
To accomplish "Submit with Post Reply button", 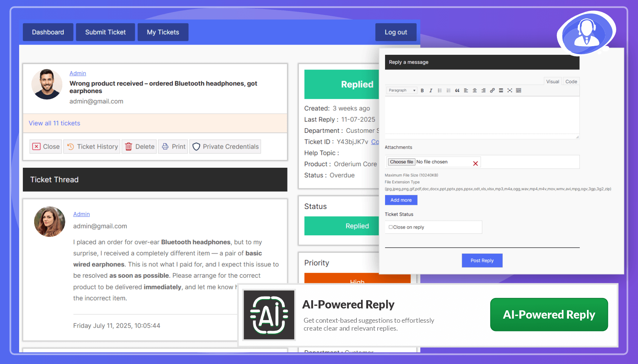I will pyautogui.click(x=482, y=260).
